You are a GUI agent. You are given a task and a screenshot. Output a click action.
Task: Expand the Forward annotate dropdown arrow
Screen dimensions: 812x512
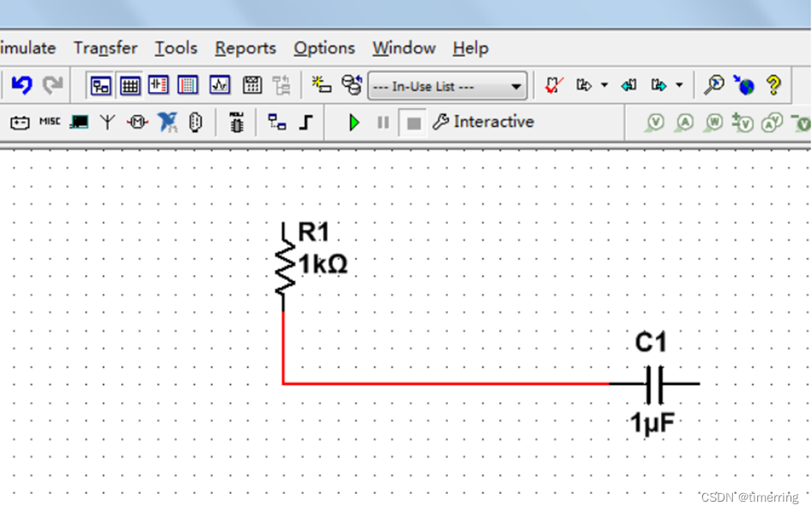pyautogui.click(x=680, y=85)
